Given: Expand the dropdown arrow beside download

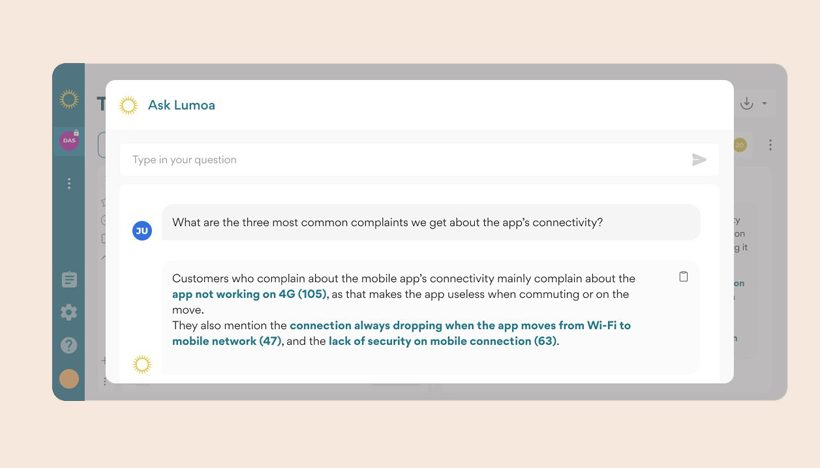Looking at the screenshot, I should point(765,104).
